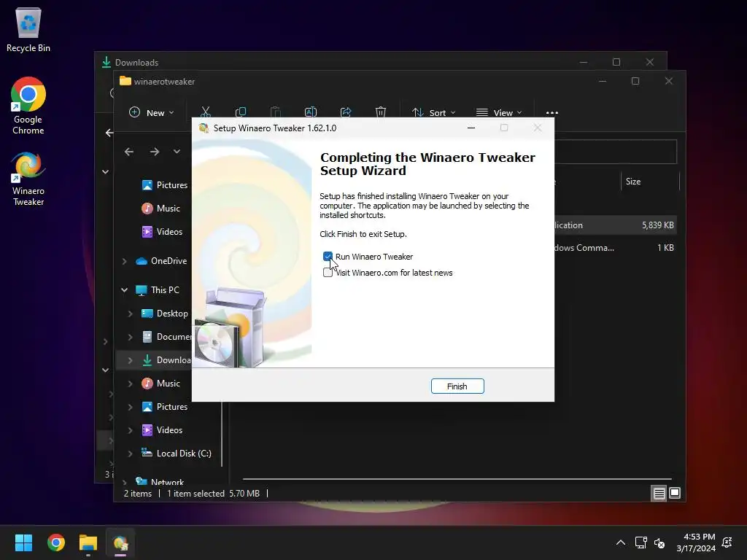The image size is (747, 560).
Task: Check Visit Winaero.com for latest news
Action: coord(328,273)
